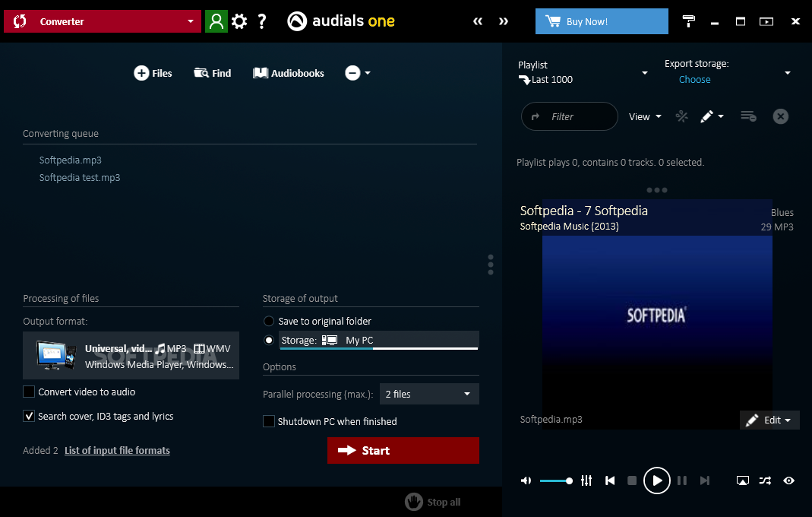Click the percent tools icon in playlist toolbar
The height and width of the screenshot is (517, 812).
pyautogui.click(x=682, y=116)
